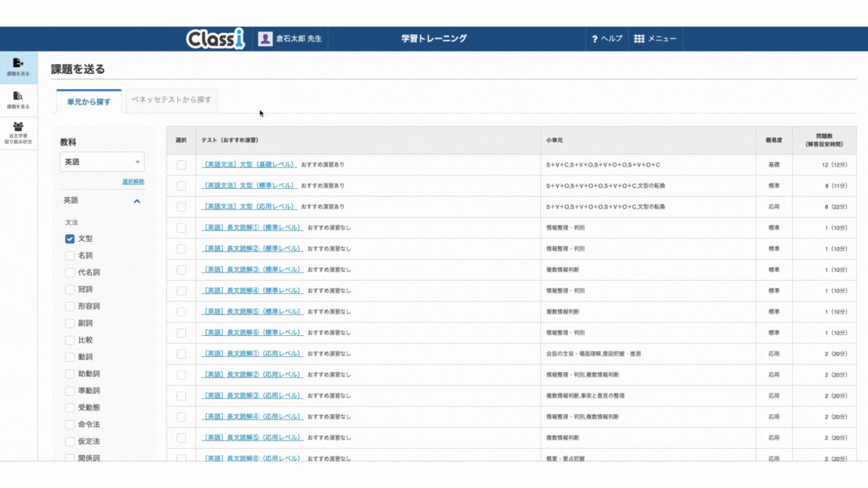Open ヘルプ question mark icon
Image resolution: width=868 pixels, height=488 pixels.
[594, 39]
